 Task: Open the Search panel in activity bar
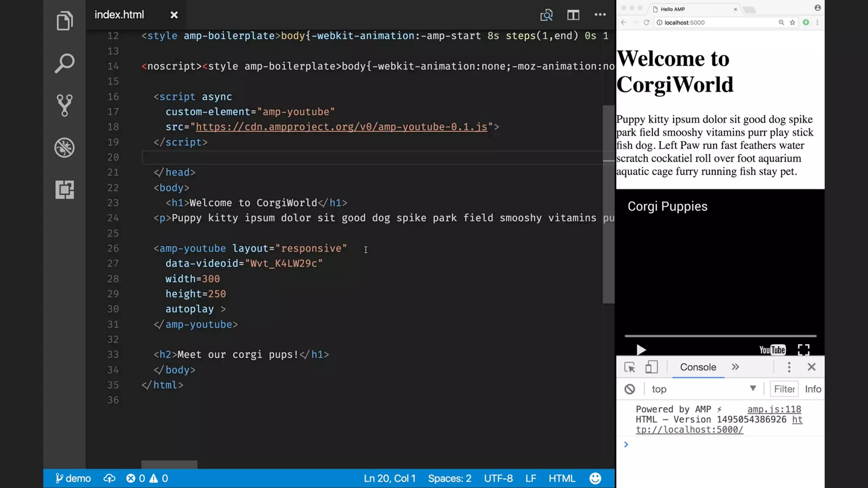pos(64,64)
